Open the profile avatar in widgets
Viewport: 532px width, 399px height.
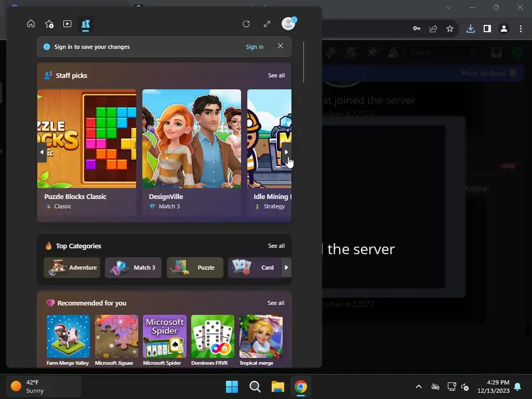(x=289, y=23)
